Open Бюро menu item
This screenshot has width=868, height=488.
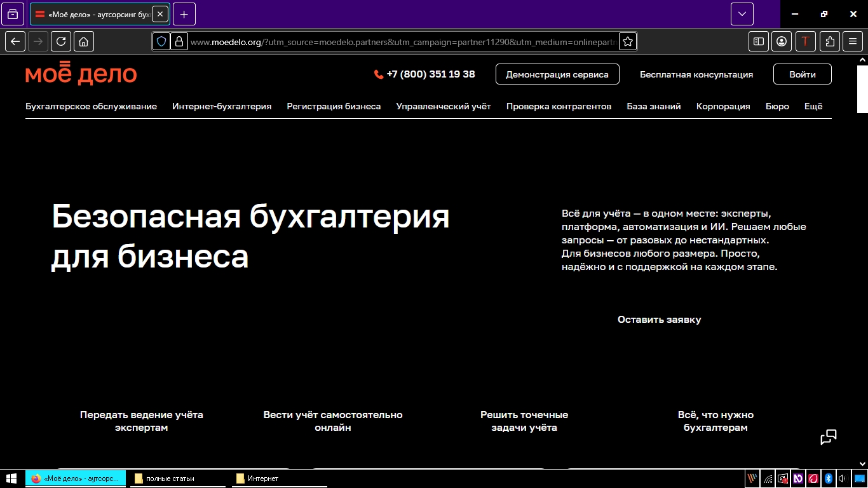777,106
